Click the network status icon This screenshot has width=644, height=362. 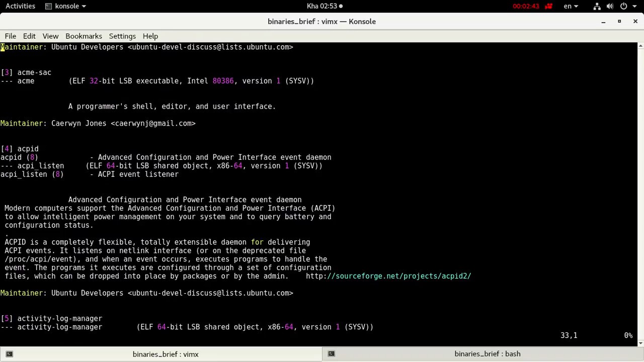pyautogui.click(x=597, y=6)
